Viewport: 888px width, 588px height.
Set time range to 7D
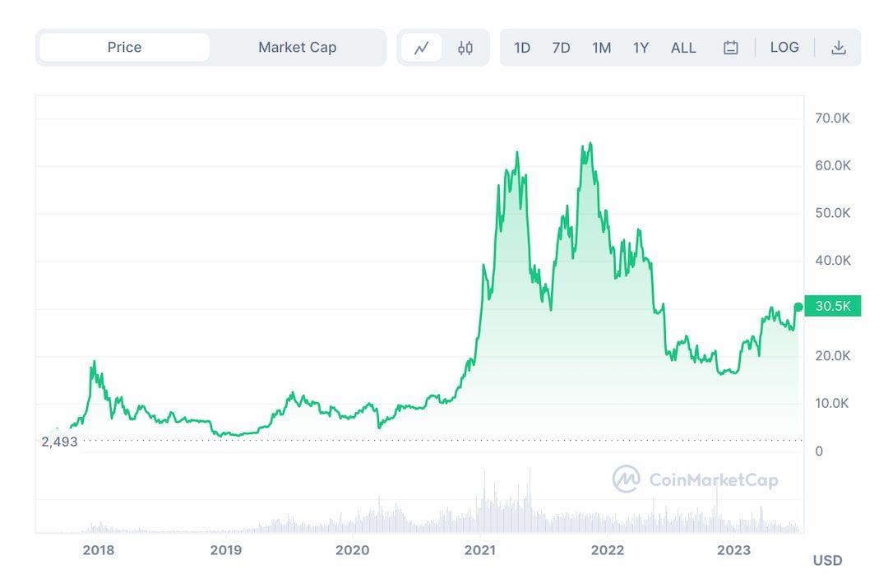coord(561,48)
